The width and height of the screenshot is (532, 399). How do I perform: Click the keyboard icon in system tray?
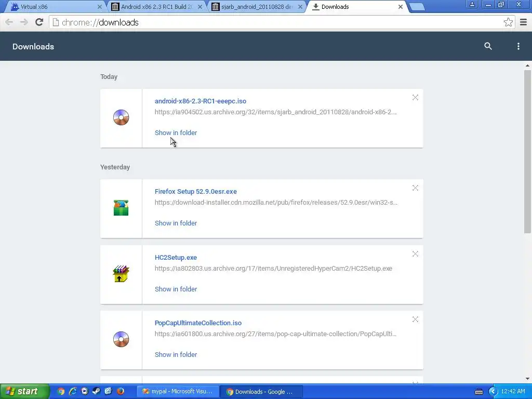[478, 392]
